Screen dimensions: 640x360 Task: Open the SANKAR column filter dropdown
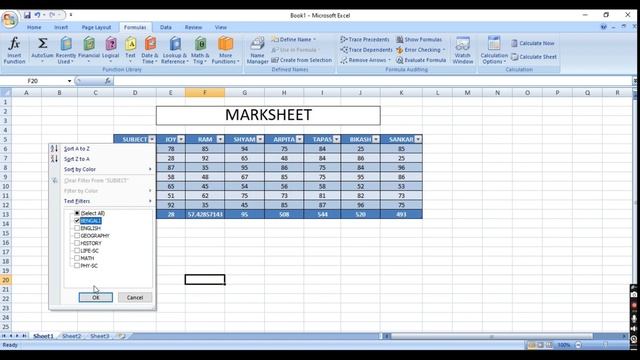[418, 139]
